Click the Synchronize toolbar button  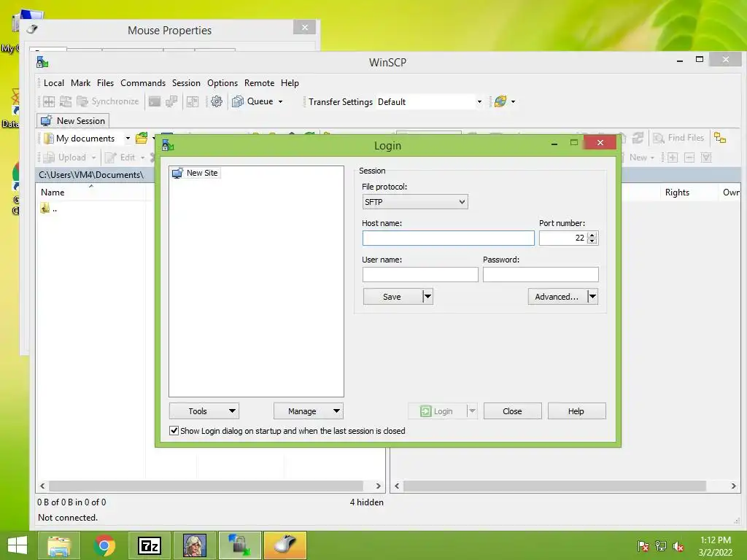click(x=108, y=101)
